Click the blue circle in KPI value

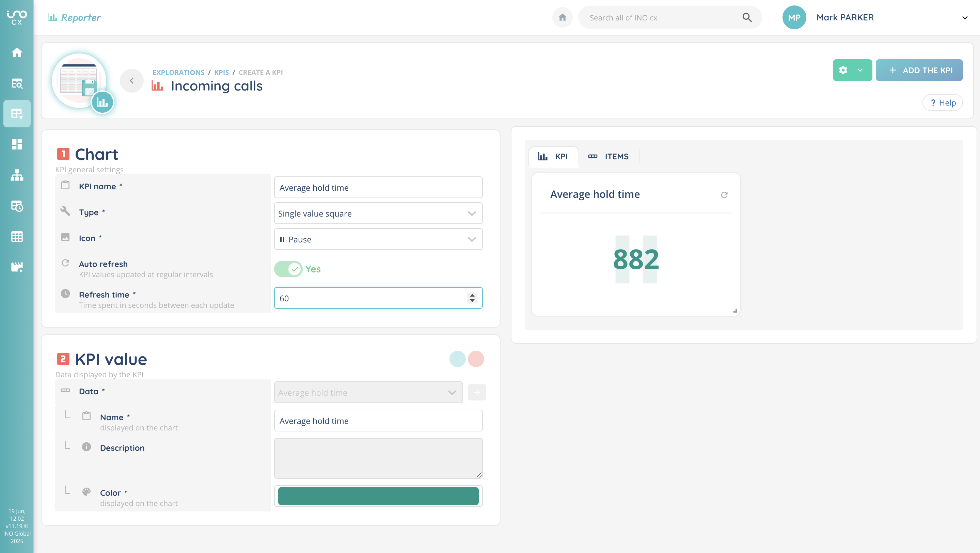click(457, 359)
